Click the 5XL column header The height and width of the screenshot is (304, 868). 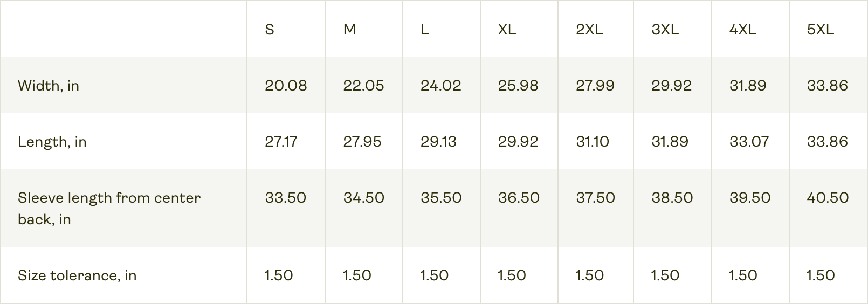click(x=820, y=30)
